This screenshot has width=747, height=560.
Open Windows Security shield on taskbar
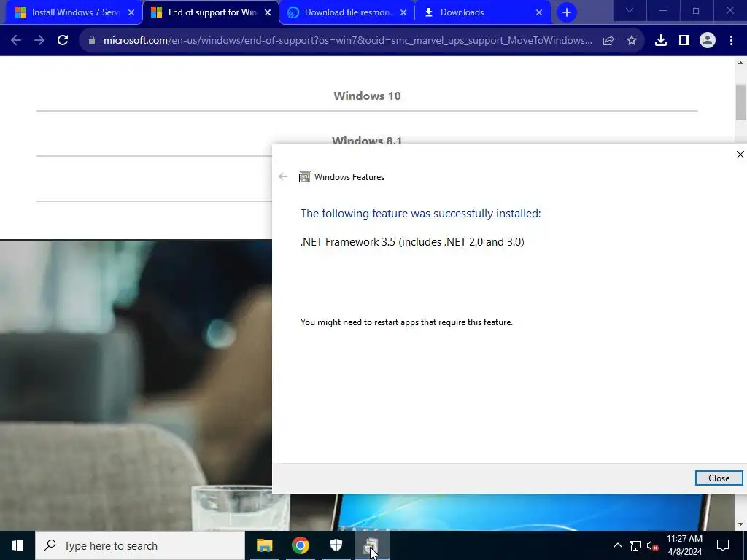point(336,545)
